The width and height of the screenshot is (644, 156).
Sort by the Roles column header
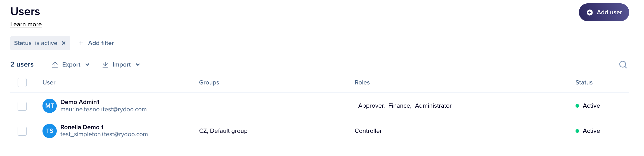pos(362,82)
